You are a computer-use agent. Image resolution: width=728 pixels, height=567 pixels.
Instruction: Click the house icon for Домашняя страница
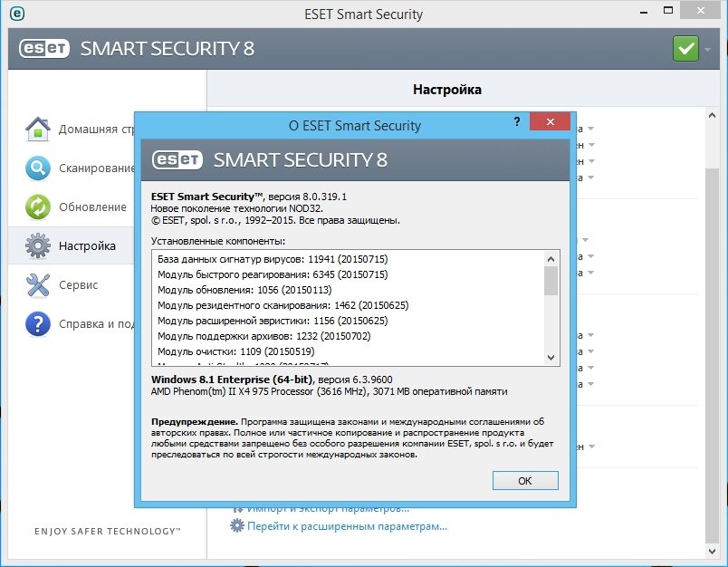click(38, 129)
